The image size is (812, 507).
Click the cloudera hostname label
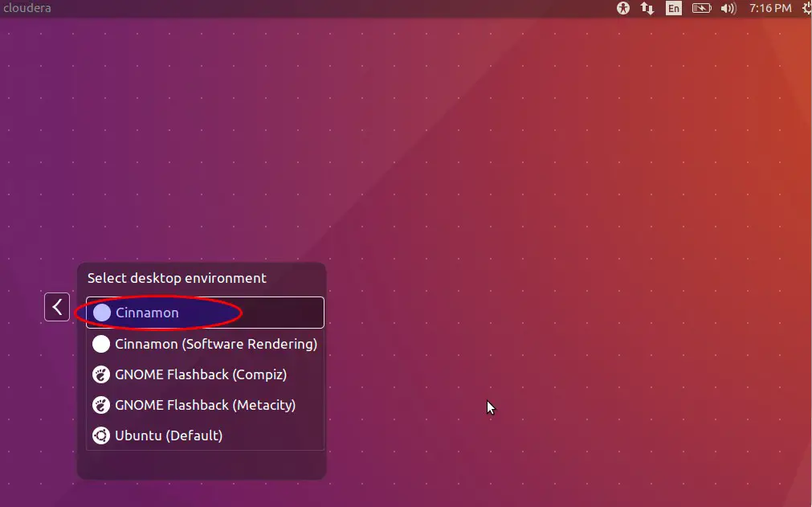point(27,8)
